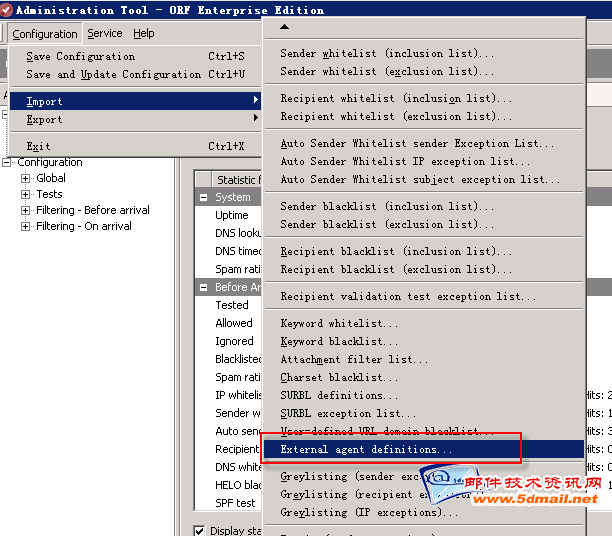Select the SPF test statistics row
The image size is (612, 536).
[x=235, y=503]
